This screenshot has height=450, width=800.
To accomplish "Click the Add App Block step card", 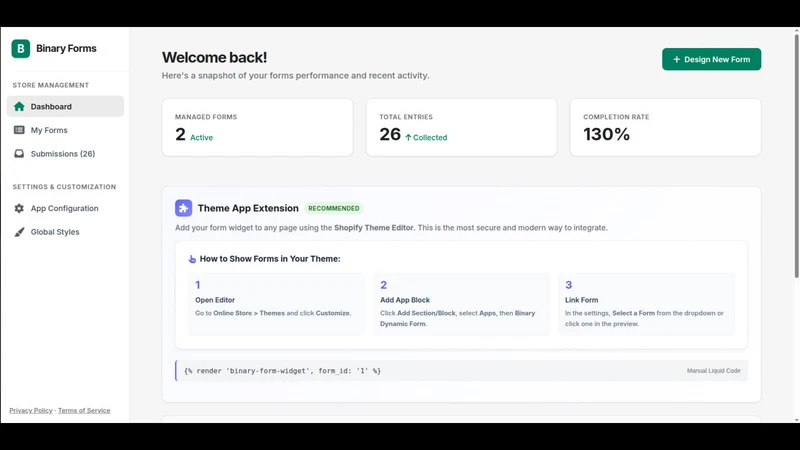I will [x=462, y=304].
